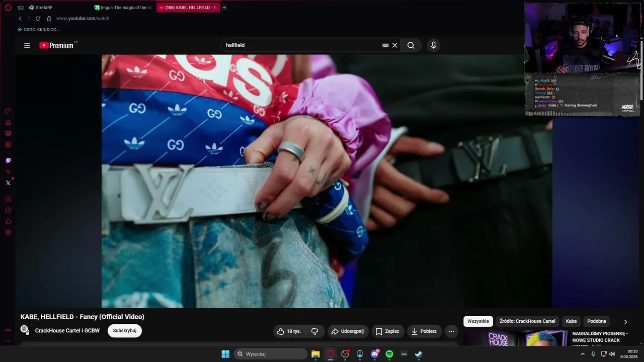
Task: Open CrackHouse Cartel i GCBW channel link
Action: 67,331
